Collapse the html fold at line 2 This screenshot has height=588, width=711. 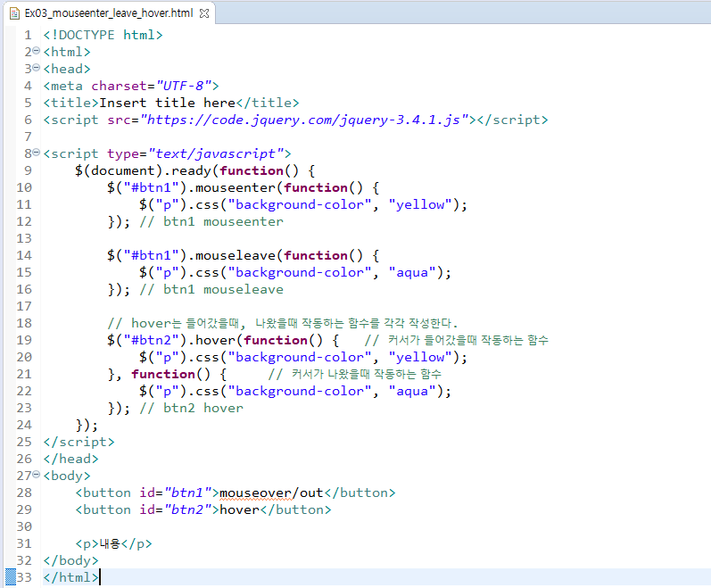click(x=37, y=51)
